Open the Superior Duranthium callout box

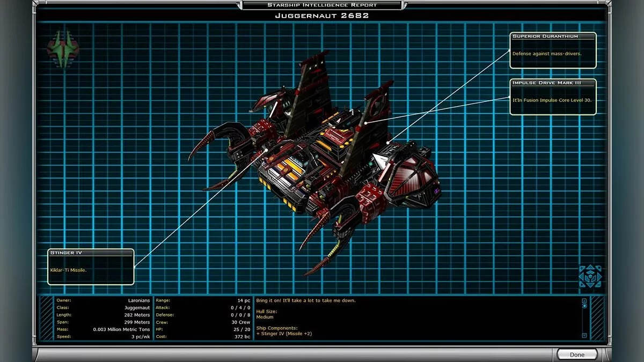(552, 50)
